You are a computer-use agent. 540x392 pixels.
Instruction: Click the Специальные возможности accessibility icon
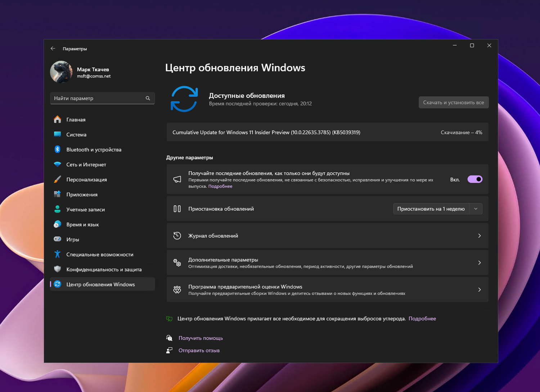[x=57, y=254]
